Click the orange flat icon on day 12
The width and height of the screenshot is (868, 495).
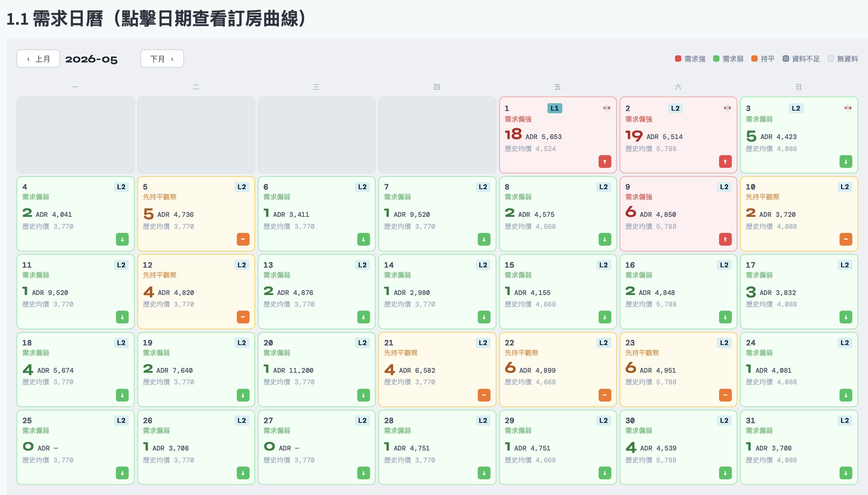click(x=243, y=317)
